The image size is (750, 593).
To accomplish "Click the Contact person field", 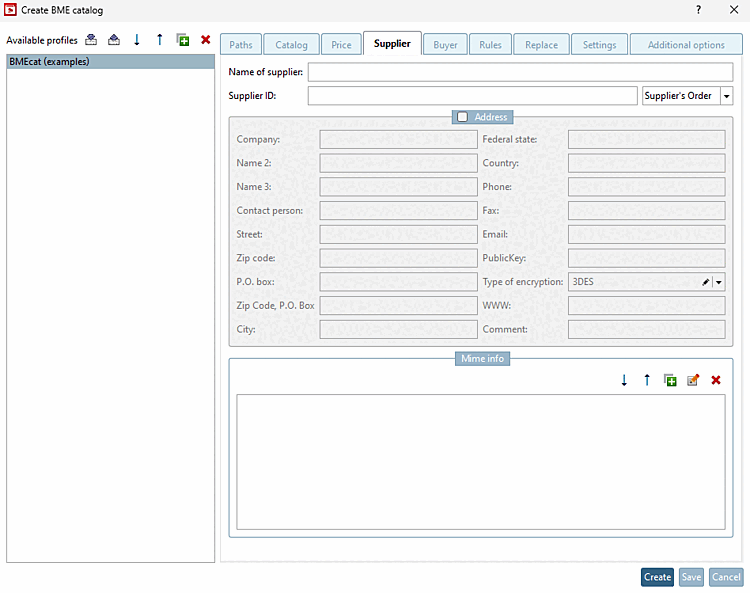I will coord(398,211).
